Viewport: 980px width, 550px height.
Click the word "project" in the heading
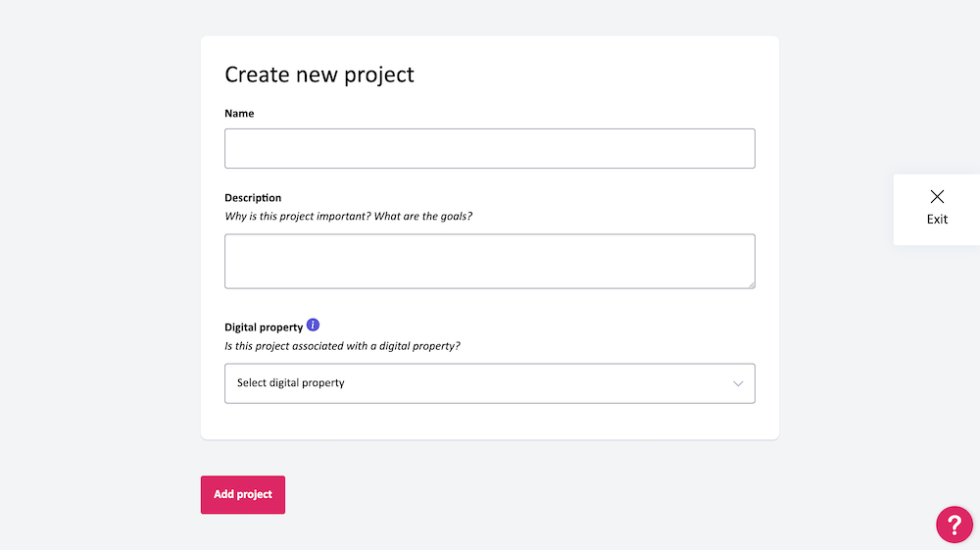point(379,75)
